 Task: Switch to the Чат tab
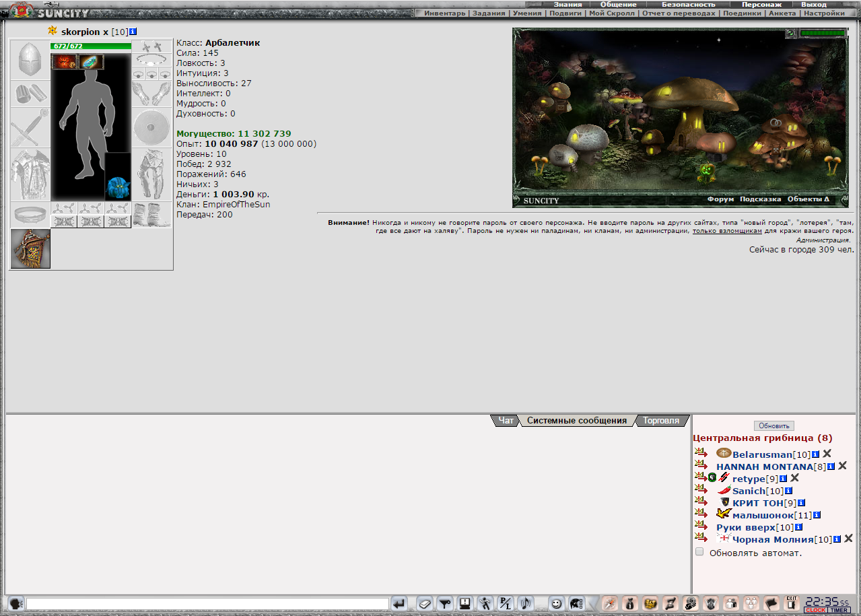point(506,421)
